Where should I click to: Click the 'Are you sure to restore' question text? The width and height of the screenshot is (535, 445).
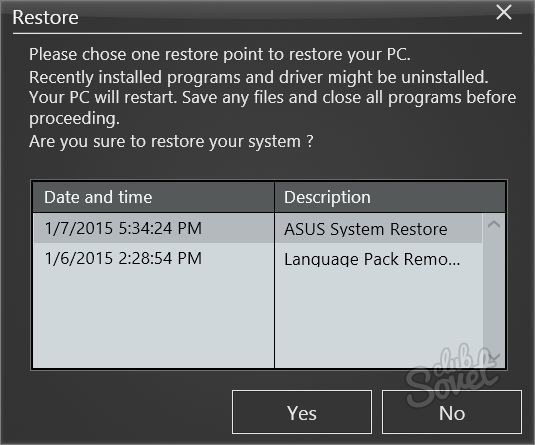tap(171, 141)
